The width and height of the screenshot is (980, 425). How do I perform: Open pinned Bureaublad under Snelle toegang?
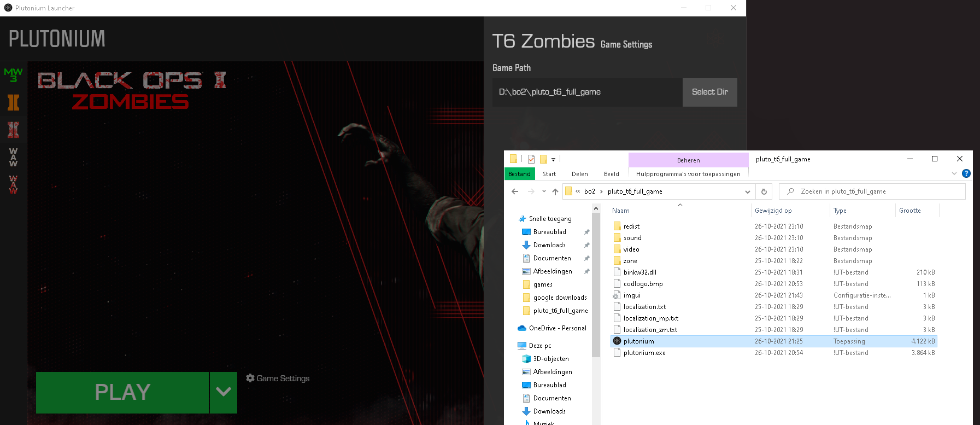click(x=550, y=232)
